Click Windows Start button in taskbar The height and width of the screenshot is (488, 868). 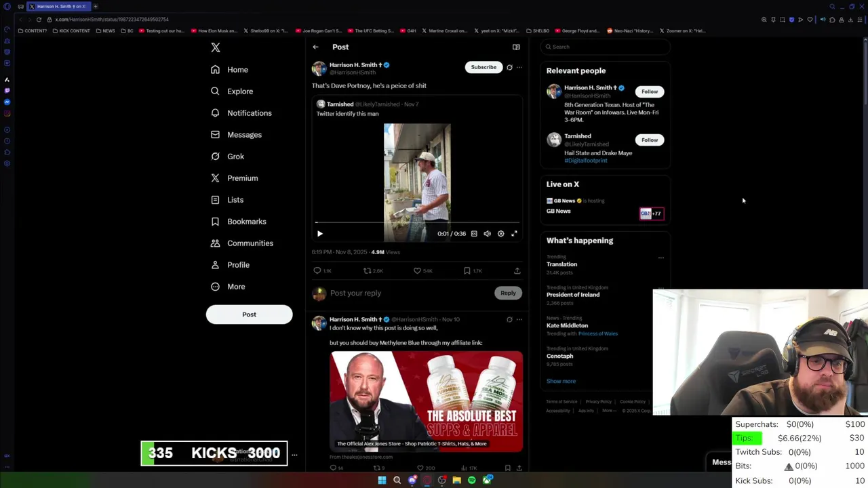(382, 481)
